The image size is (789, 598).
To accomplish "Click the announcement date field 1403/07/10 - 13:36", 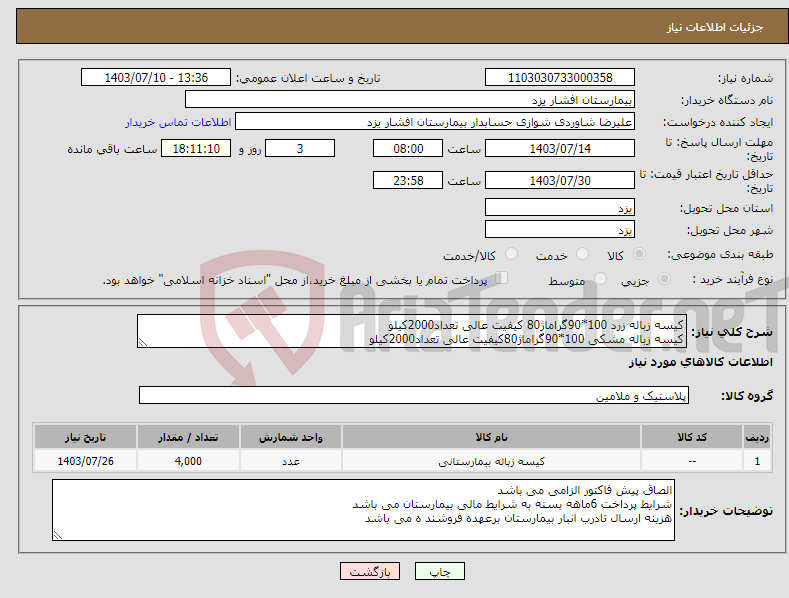I will [x=156, y=78].
